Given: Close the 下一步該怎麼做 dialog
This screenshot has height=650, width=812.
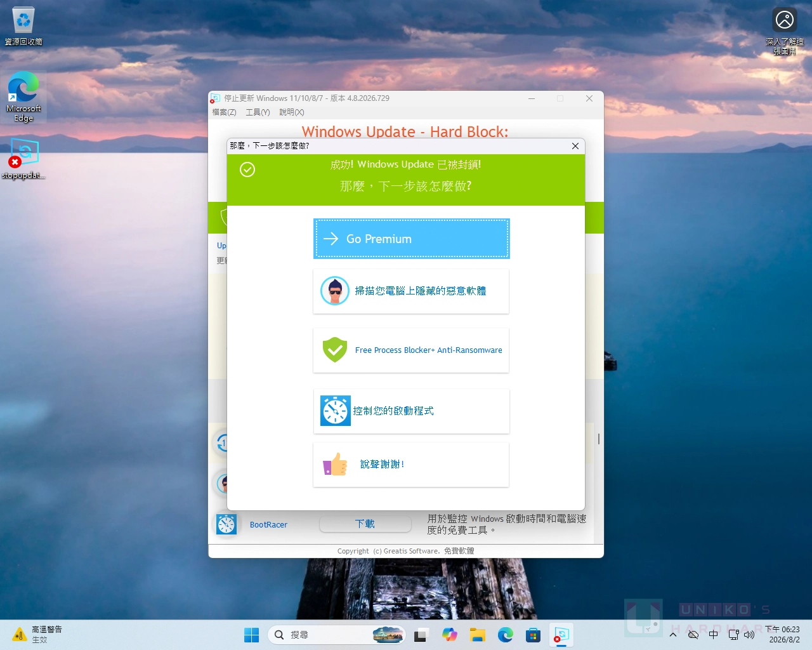Looking at the screenshot, I should [x=575, y=146].
